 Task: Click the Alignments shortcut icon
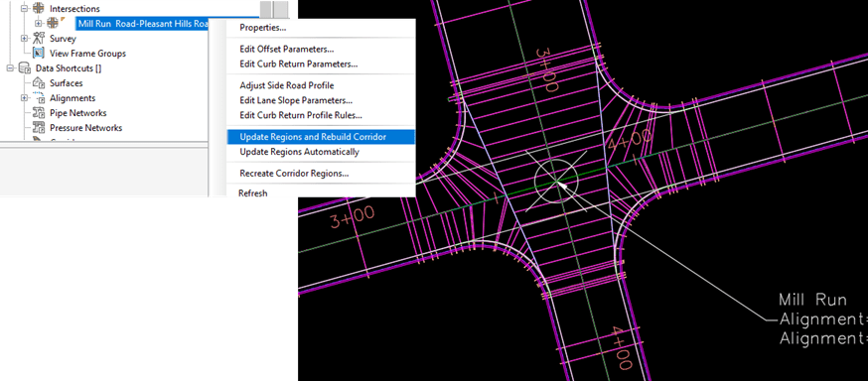(39, 98)
